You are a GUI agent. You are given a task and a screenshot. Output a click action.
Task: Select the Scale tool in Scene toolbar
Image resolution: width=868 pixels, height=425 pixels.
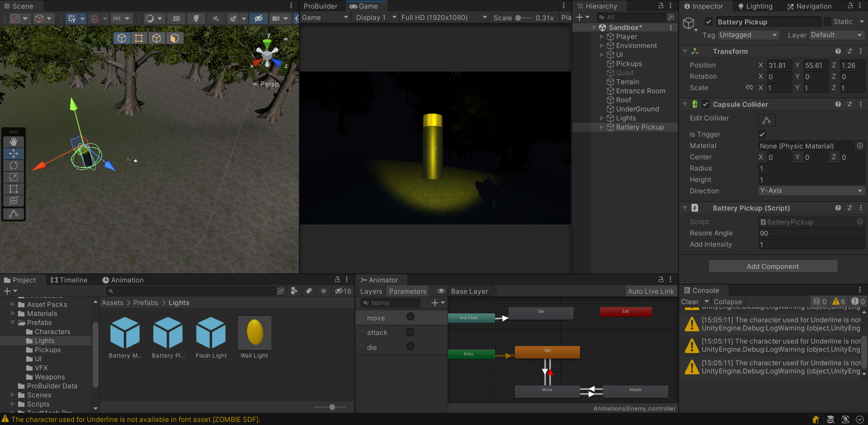(x=14, y=177)
